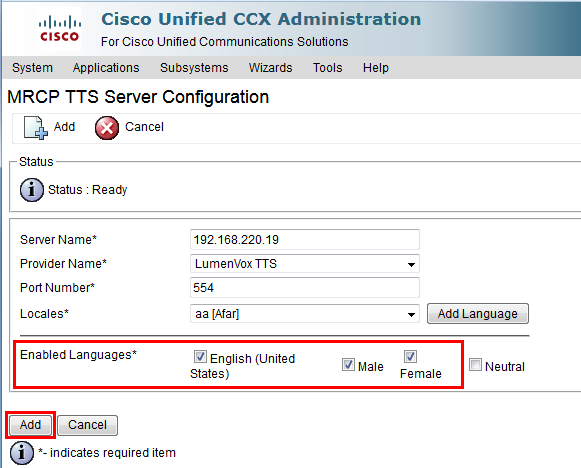Viewport: 581px width, 468px height.
Task: Open the Subsystems menu
Action: pyautogui.click(x=194, y=68)
